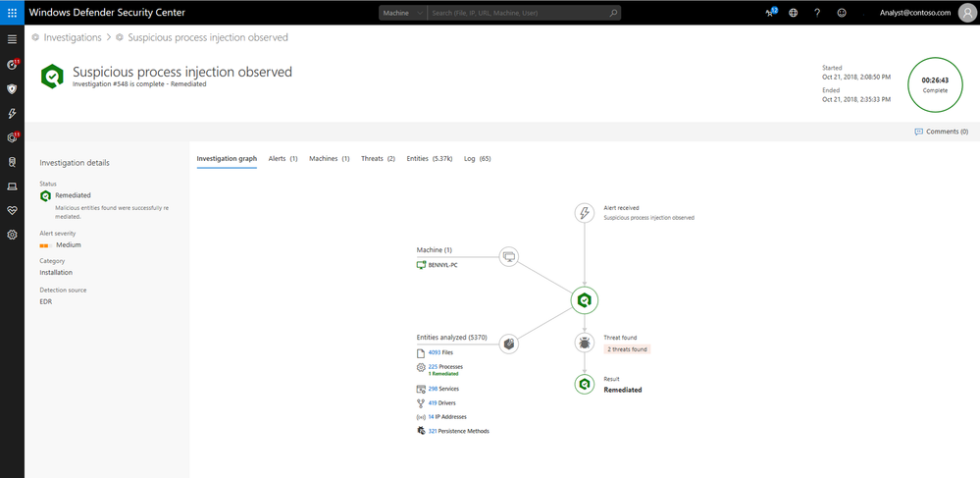
Task: Switch to the Alerts (1) tab
Action: pos(284,158)
